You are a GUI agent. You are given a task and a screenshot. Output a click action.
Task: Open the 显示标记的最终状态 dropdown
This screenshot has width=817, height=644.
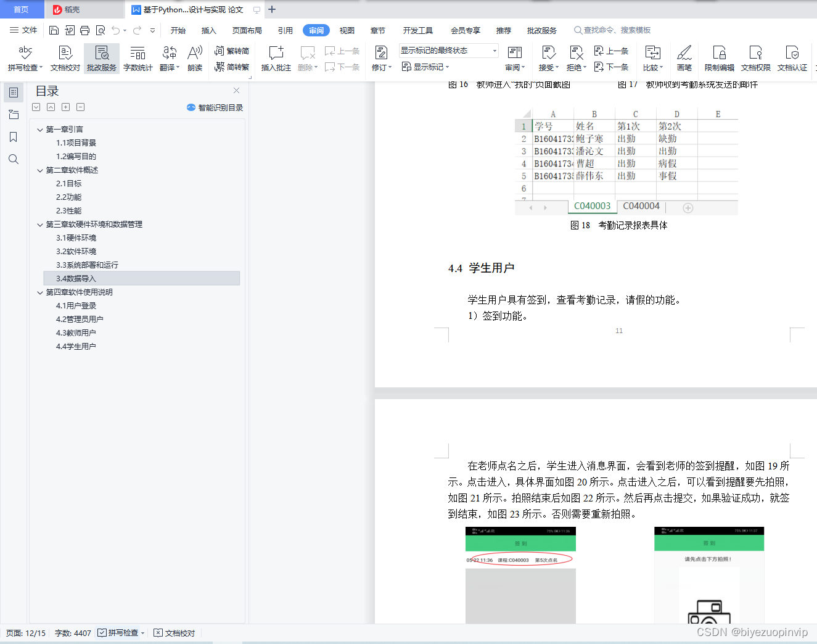[447, 51]
